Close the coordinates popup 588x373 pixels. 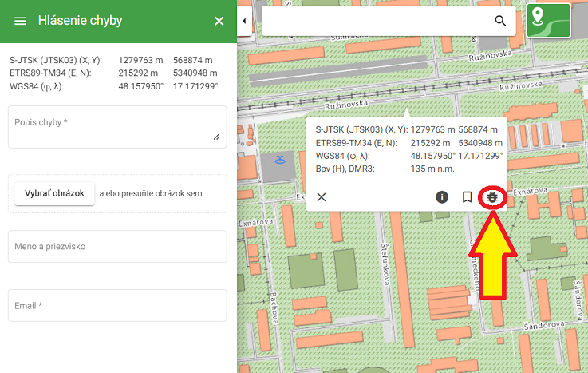tap(322, 197)
